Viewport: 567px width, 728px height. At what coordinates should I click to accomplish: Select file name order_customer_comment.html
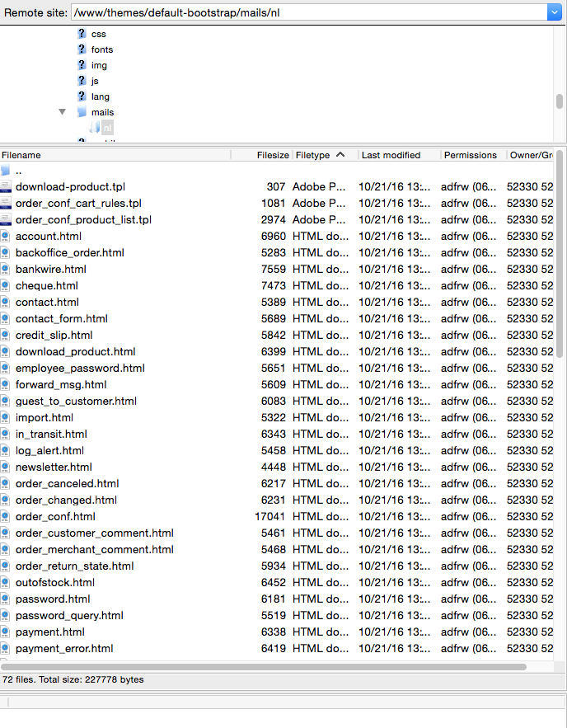point(95,533)
